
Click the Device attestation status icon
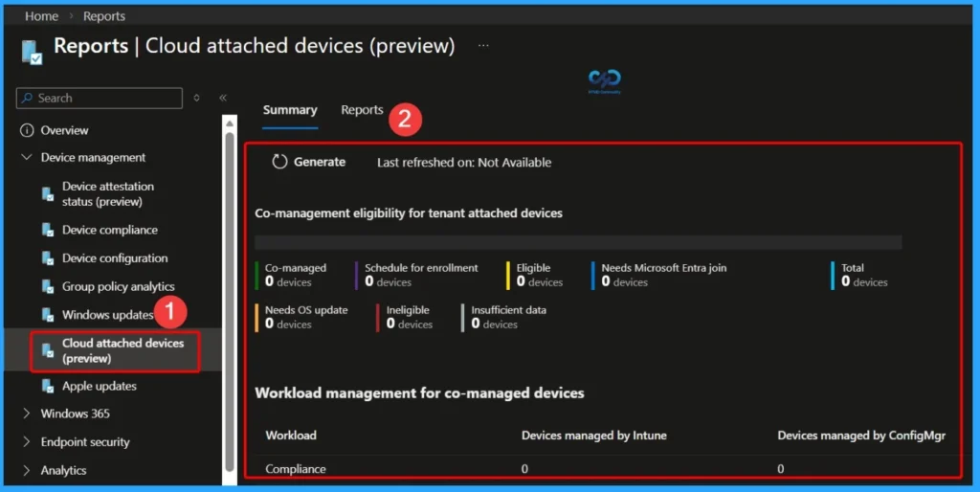(48, 193)
